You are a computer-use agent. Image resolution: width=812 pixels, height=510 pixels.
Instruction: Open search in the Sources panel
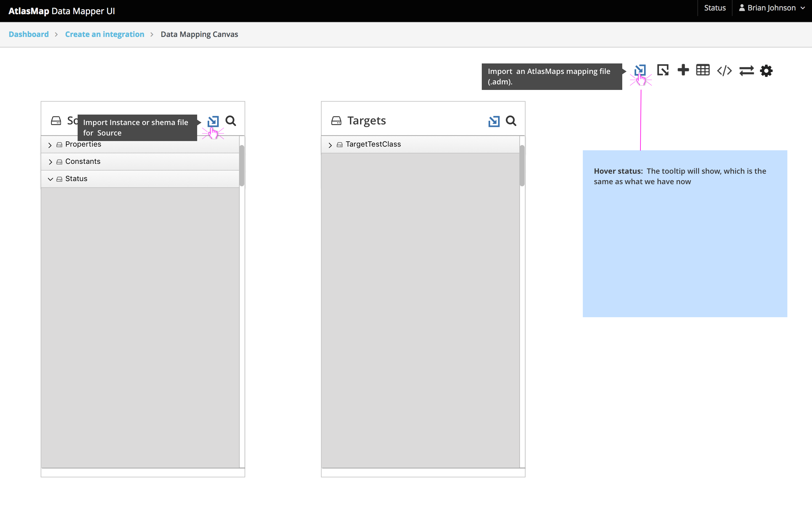click(231, 121)
